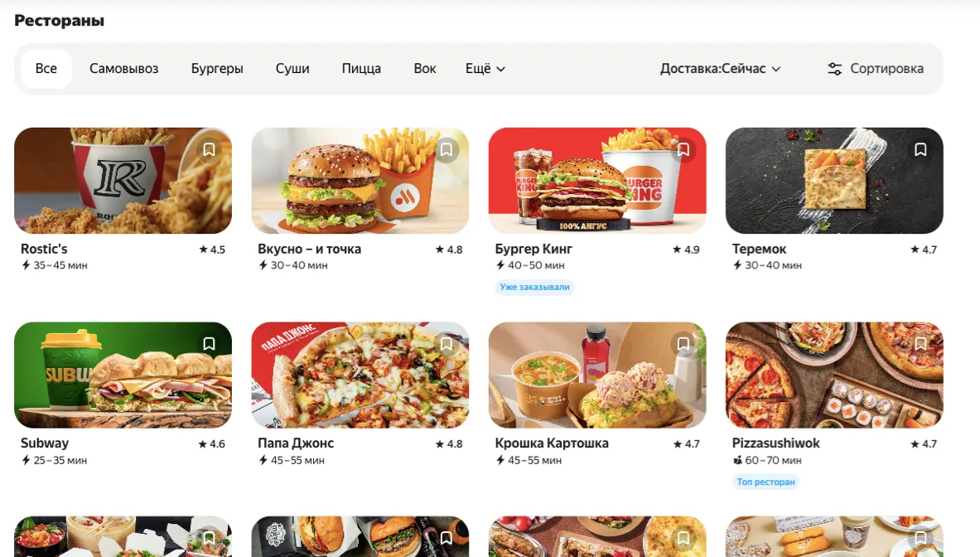The image size is (980, 557).
Task: Toggle bookmark on Крошка Картошка card
Action: pyautogui.click(x=683, y=345)
